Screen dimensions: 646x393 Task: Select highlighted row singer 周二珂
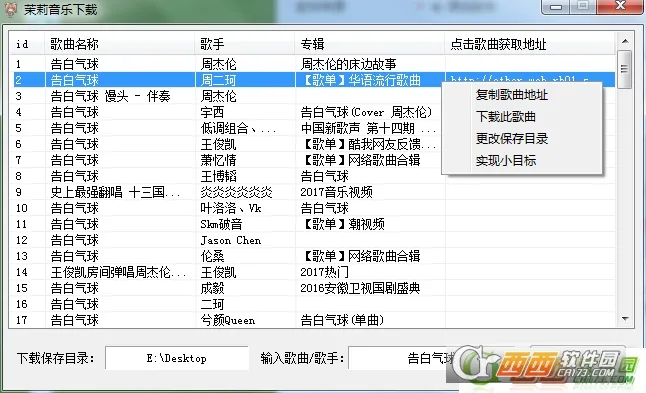(x=218, y=80)
